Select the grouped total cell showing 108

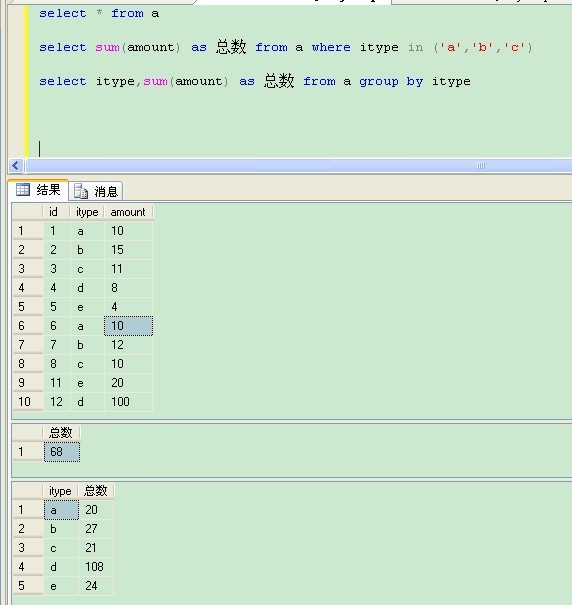pyautogui.click(x=96, y=567)
